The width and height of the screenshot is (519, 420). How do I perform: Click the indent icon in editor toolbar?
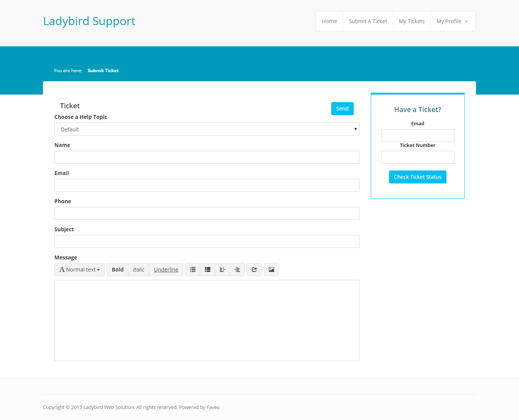click(x=237, y=270)
